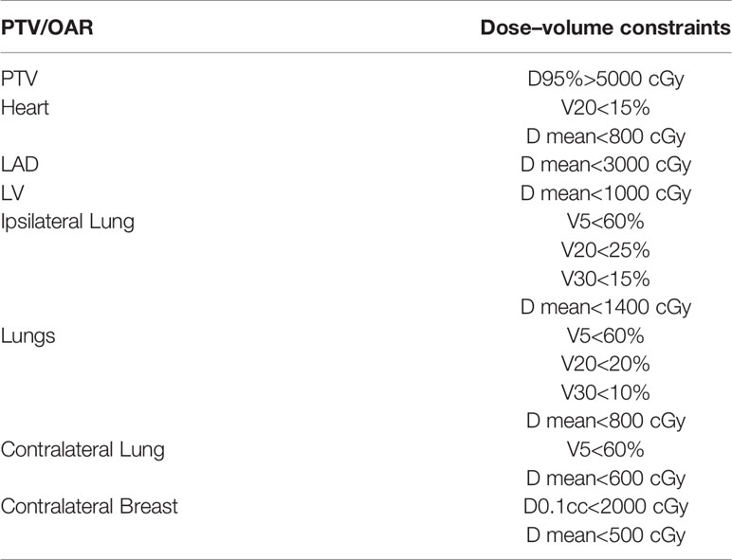This screenshot has width=732, height=560.
Task: Click the PTV/OAR column header
Action: (x=46, y=28)
